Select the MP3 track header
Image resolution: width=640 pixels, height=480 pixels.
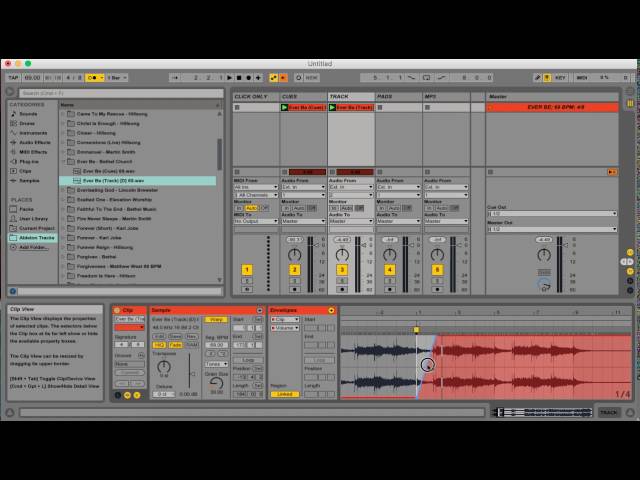tap(446, 97)
